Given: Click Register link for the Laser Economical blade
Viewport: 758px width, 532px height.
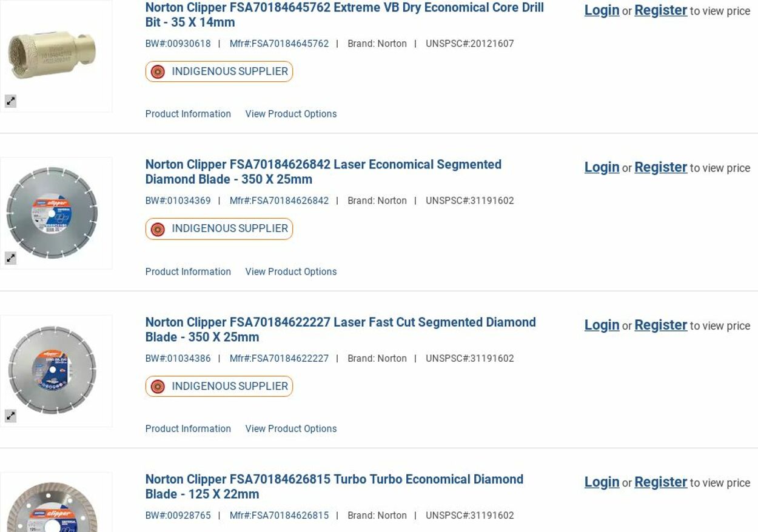Looking at the screenshot, I should (660, 167).
